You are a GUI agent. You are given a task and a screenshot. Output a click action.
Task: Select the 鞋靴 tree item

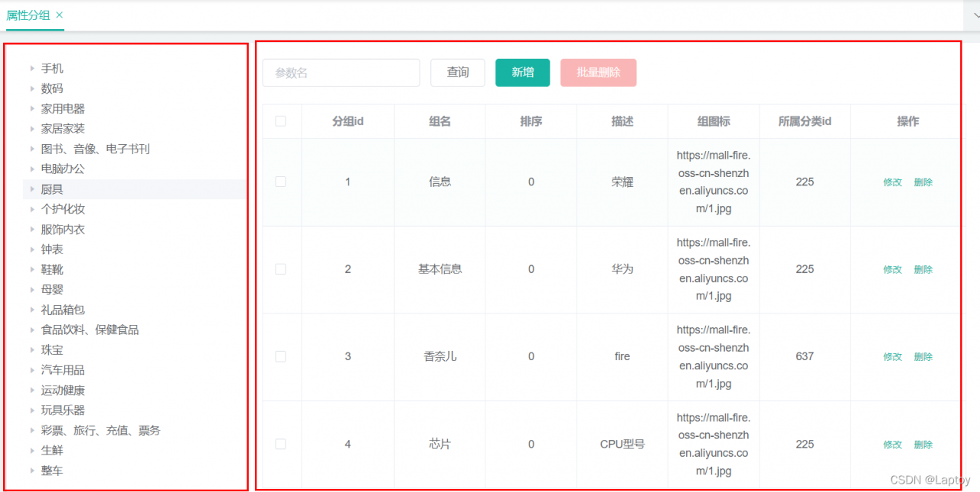[x=52, y=270]
